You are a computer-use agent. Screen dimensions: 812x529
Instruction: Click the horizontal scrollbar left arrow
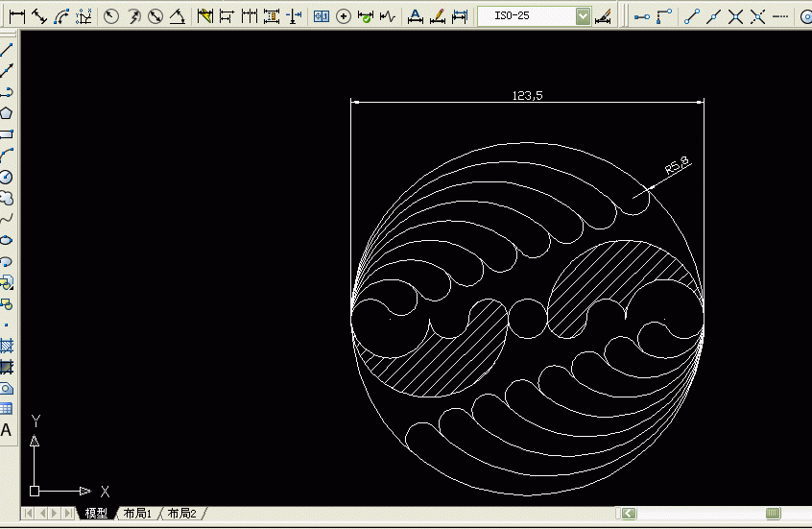tap(629, 513)
